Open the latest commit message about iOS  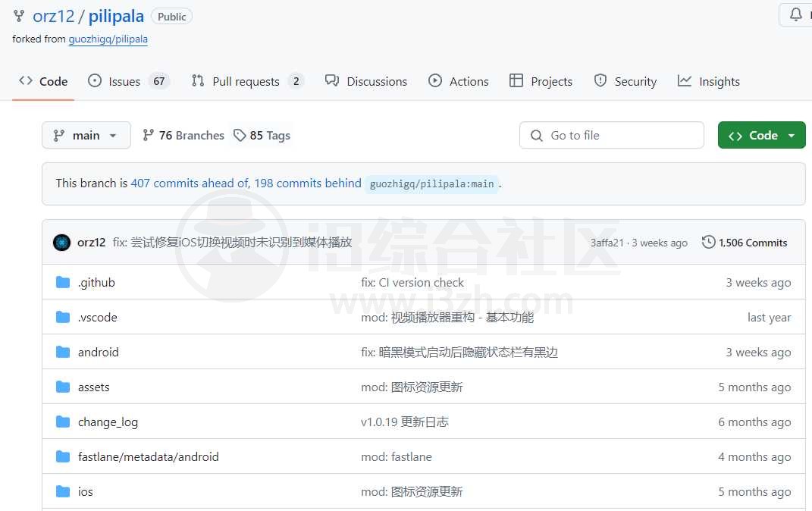(233, 243)
